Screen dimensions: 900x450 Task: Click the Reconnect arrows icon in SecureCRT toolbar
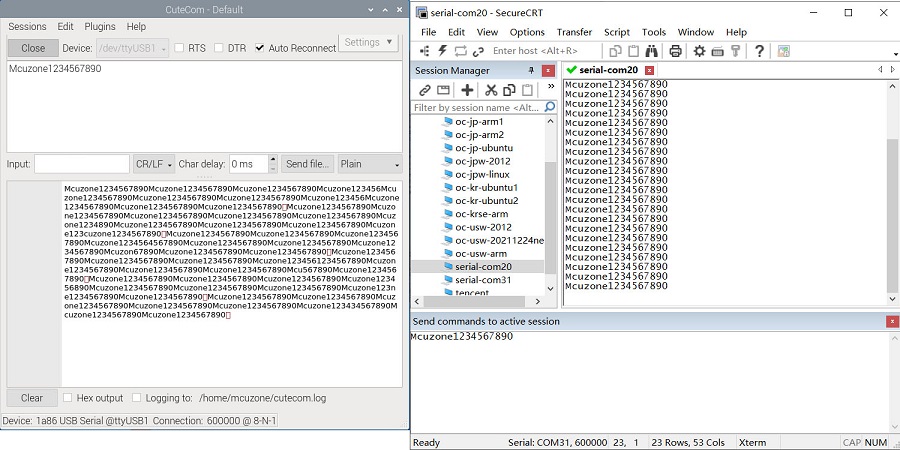coord(460,51)
